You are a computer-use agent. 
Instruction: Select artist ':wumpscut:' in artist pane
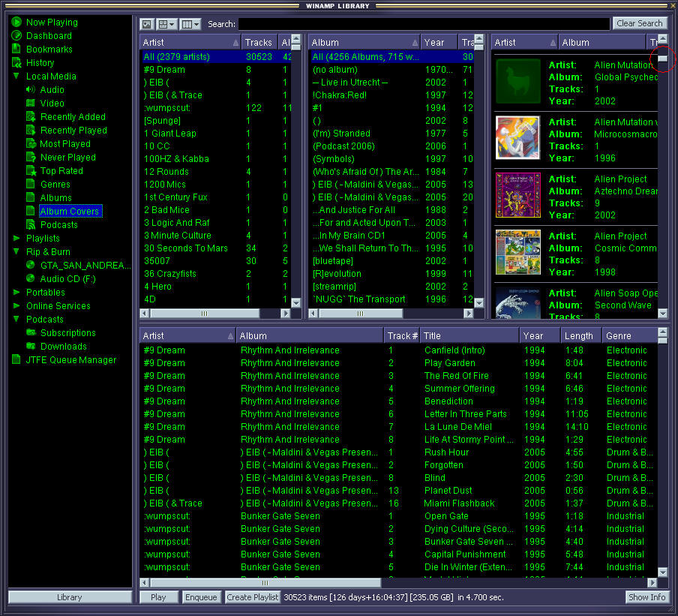click(x=216, y=108)
